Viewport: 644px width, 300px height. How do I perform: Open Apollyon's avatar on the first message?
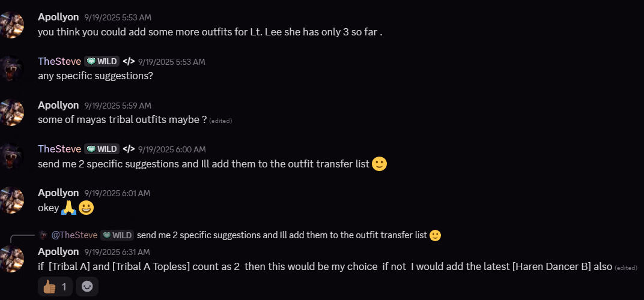pyautogui.click(x=12, y=25)
